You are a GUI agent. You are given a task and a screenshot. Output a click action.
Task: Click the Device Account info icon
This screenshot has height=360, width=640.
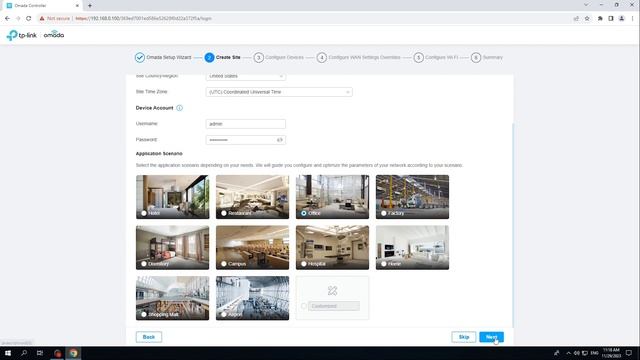click(179, 108)
